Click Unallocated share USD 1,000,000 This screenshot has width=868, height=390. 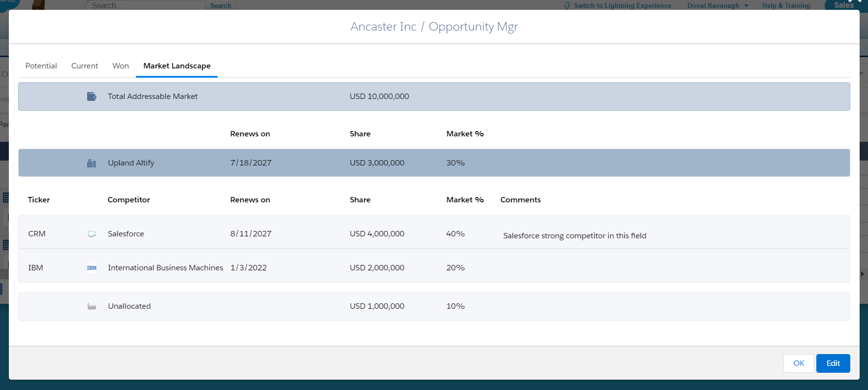tap(377, 306)
